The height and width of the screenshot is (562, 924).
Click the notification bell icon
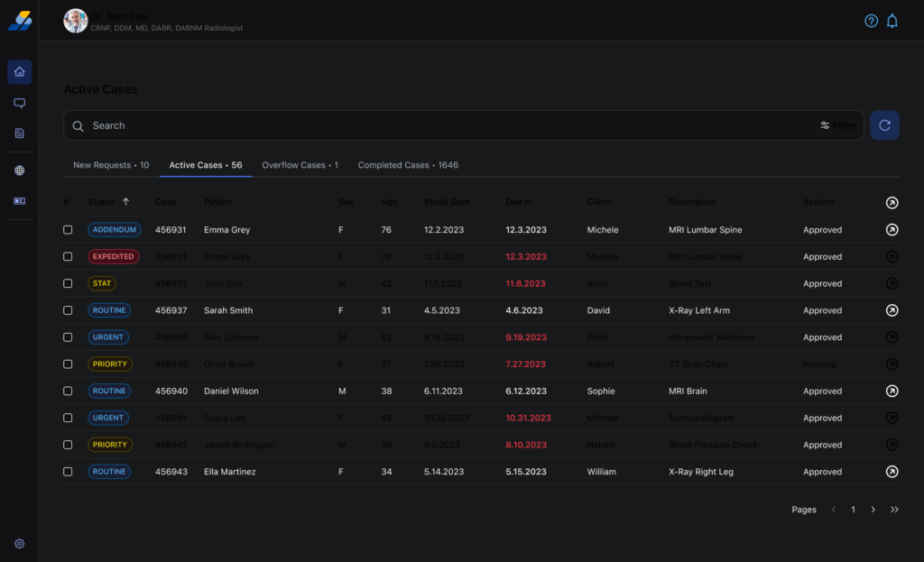coord(892,21)
